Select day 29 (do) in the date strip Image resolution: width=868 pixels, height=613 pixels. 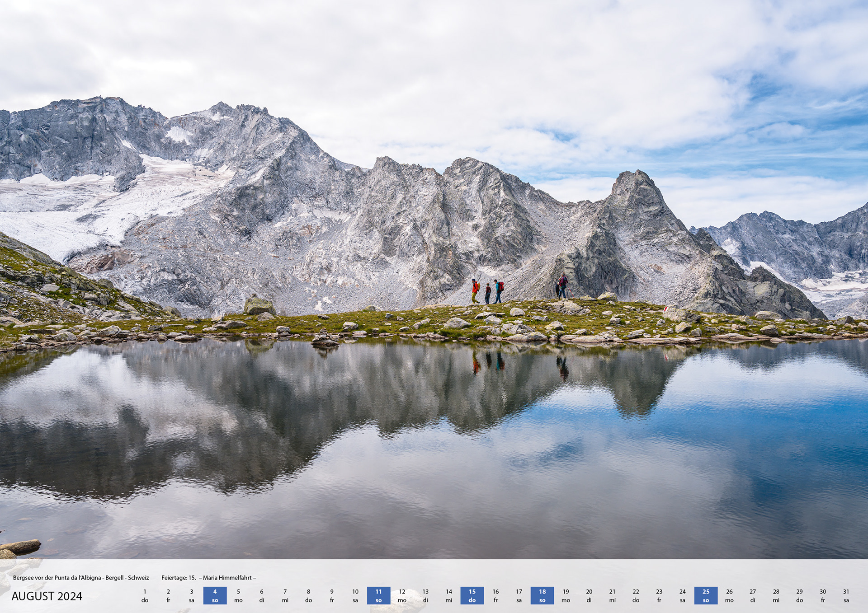[x=799, y=596]
